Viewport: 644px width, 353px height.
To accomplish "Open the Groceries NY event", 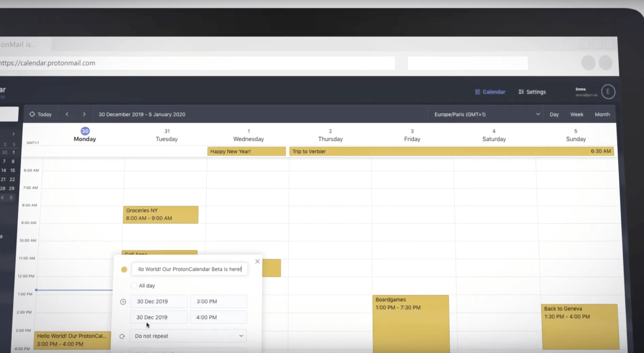I will pyautogui.click(x=161, y=215).
